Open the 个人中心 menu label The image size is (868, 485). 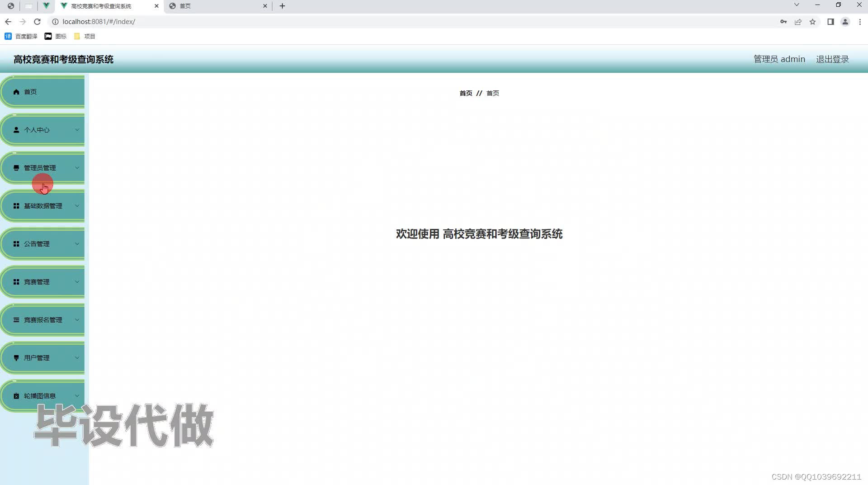37,130
